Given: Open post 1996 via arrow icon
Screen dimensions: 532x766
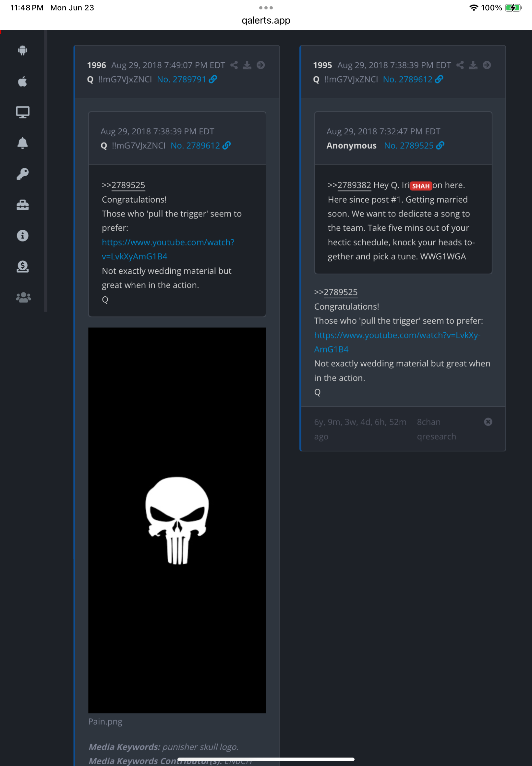Looking at the screenshot, I should [x=261, y=65].
